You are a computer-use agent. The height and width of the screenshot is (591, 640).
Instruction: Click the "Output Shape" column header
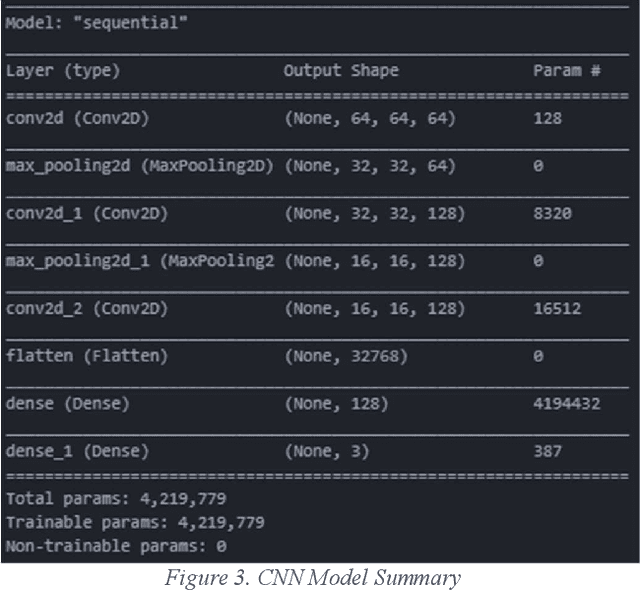(340, 71)
